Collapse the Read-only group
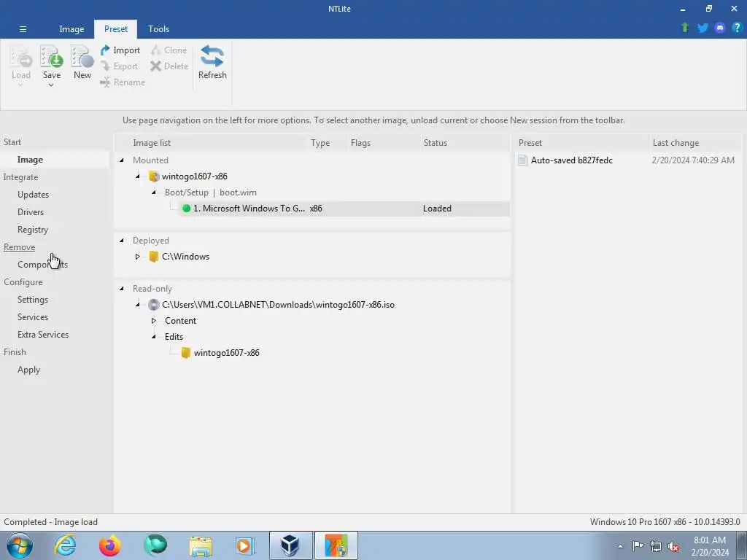 (x=122, y=289)
